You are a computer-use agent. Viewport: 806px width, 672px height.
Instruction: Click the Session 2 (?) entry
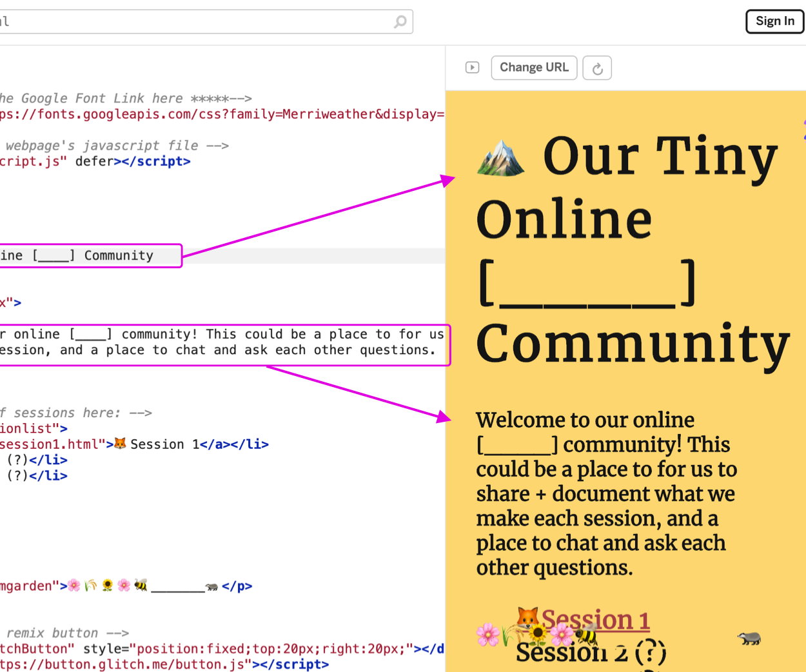pos(591,652)
